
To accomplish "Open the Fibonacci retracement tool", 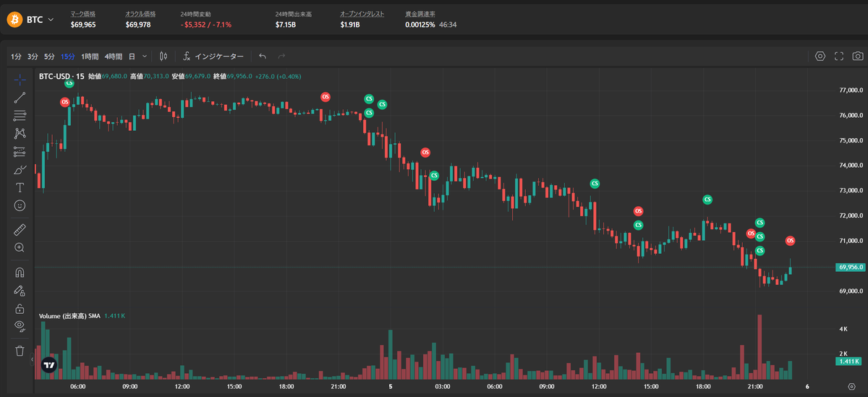I will pos(20,115).
